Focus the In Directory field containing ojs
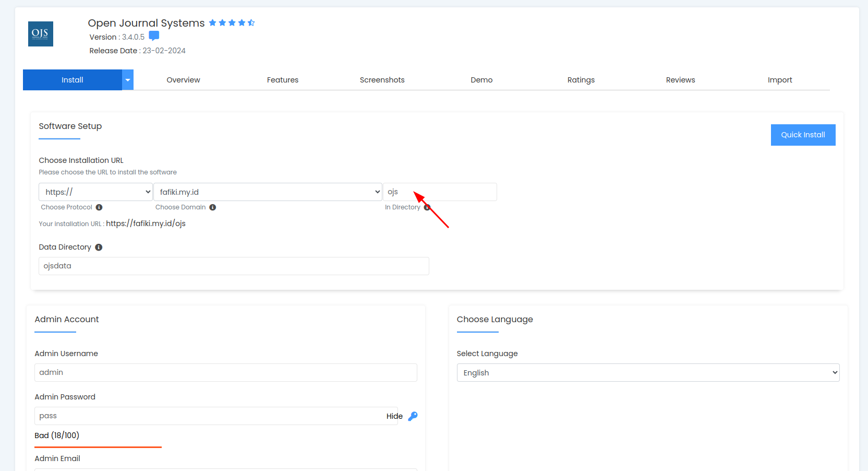The image size is (868, 471). click(440, 192)
